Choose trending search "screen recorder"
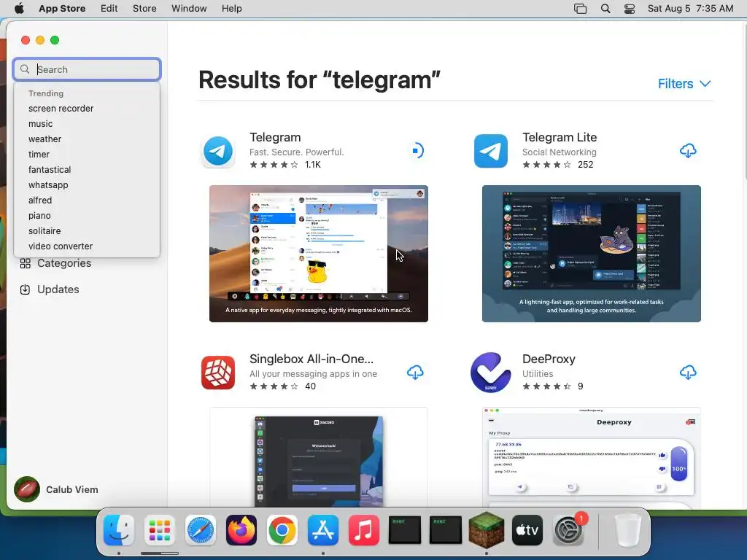This screenshot has width=747, height=560. tap(61, 109)
